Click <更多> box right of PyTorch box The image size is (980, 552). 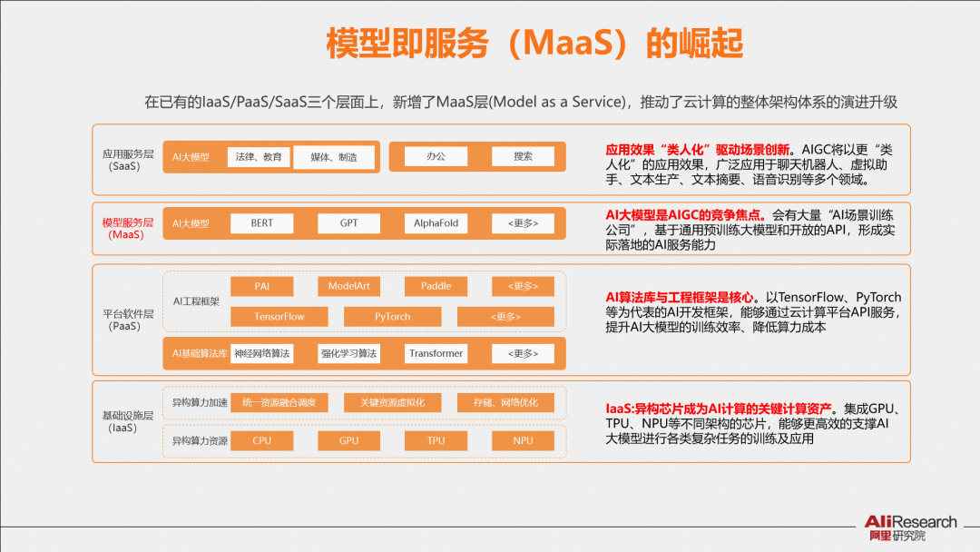(x=505, y=316)
